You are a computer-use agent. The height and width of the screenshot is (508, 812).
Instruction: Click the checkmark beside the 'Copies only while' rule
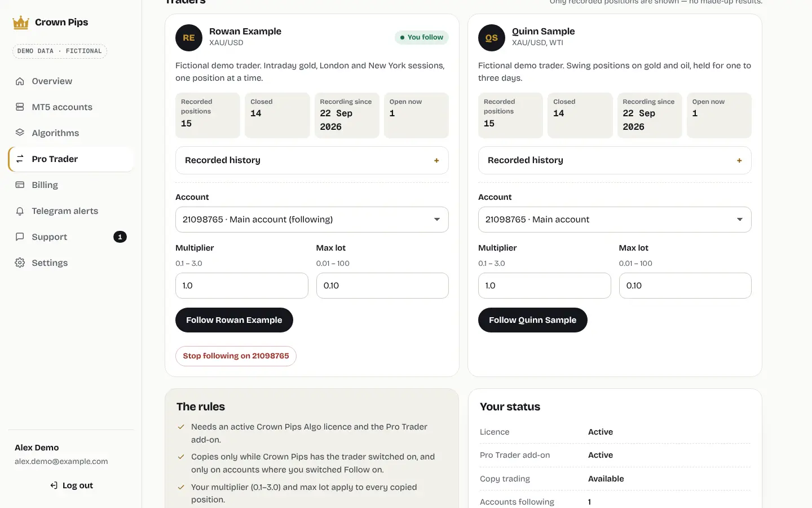point(181,457)
